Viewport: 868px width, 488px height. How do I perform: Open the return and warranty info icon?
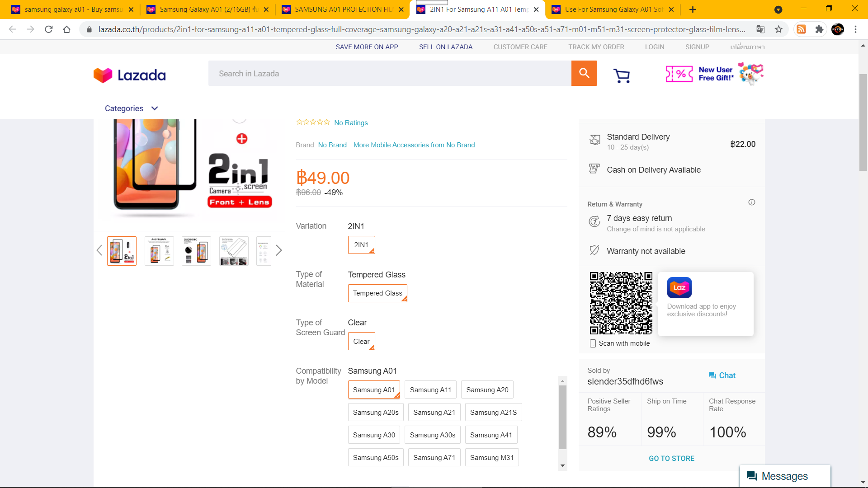[752, 202]
